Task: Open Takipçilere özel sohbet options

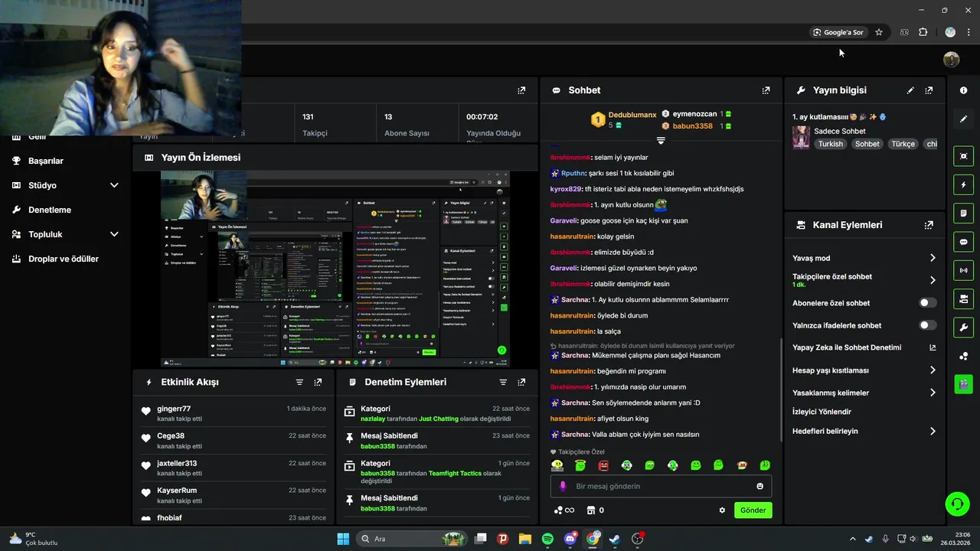Action: pos(933,280)
